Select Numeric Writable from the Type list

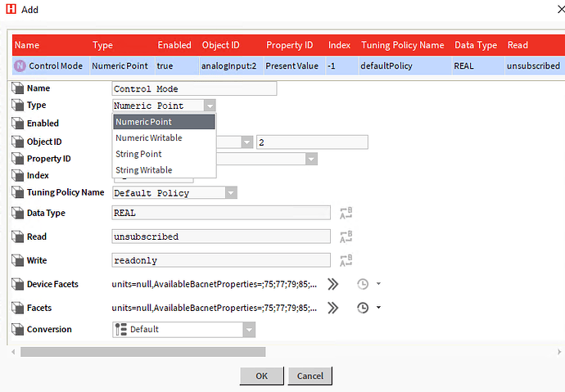pos(165,137)
